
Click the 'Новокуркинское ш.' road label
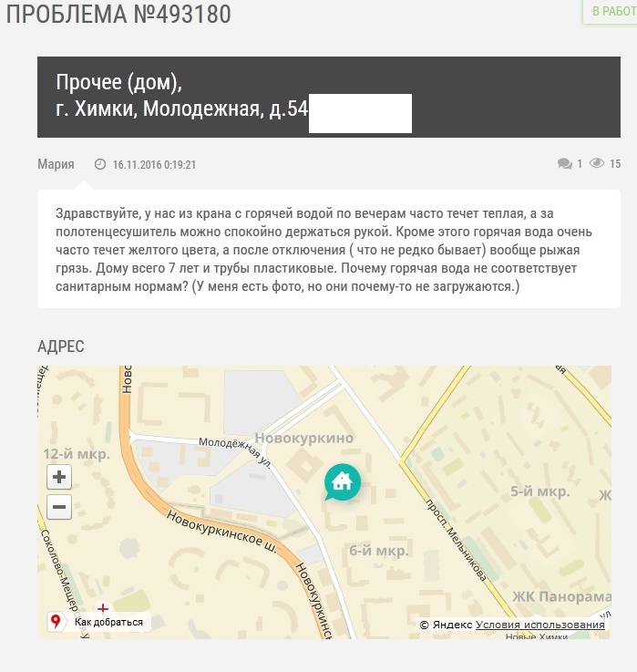[x=221, y=532]
